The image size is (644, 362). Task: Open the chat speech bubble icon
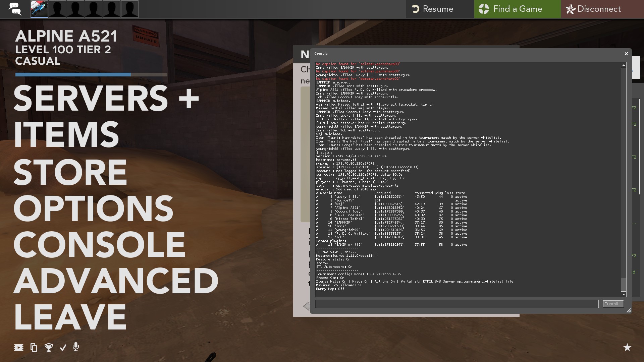(15, 9)
